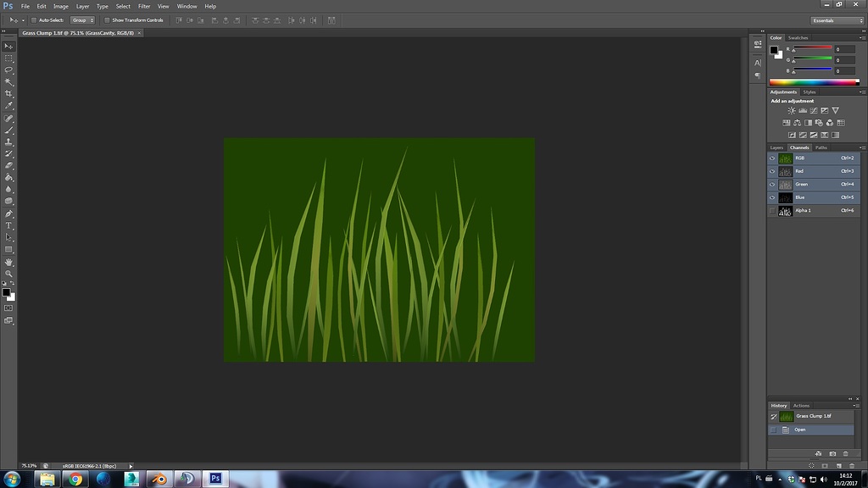Toggle Quick Mask mode

coord(8,308)
